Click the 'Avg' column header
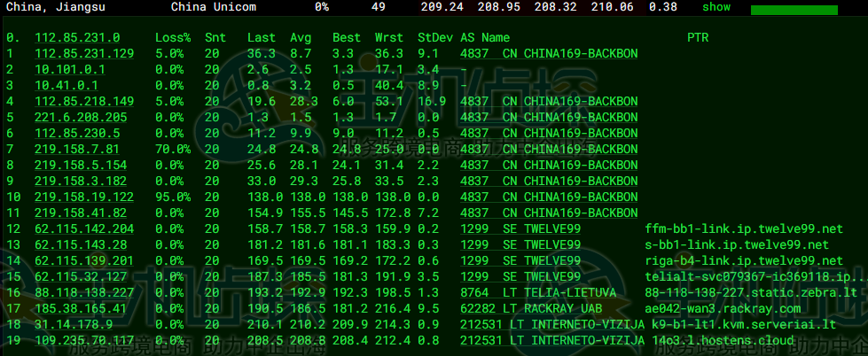Screen dimensions: 868x356 pos(301,37)
